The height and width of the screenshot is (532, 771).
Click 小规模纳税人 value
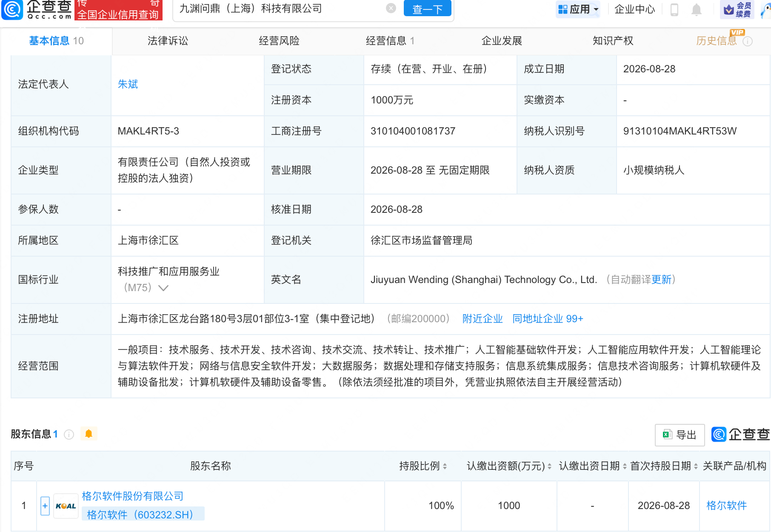[654, 170]
